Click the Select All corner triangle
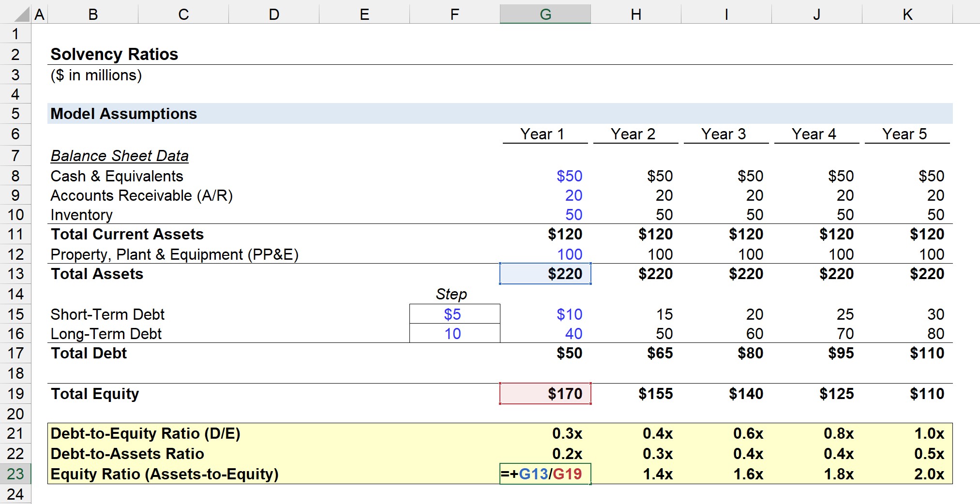Viewport: 980px width, 504px height. (22, 14)
